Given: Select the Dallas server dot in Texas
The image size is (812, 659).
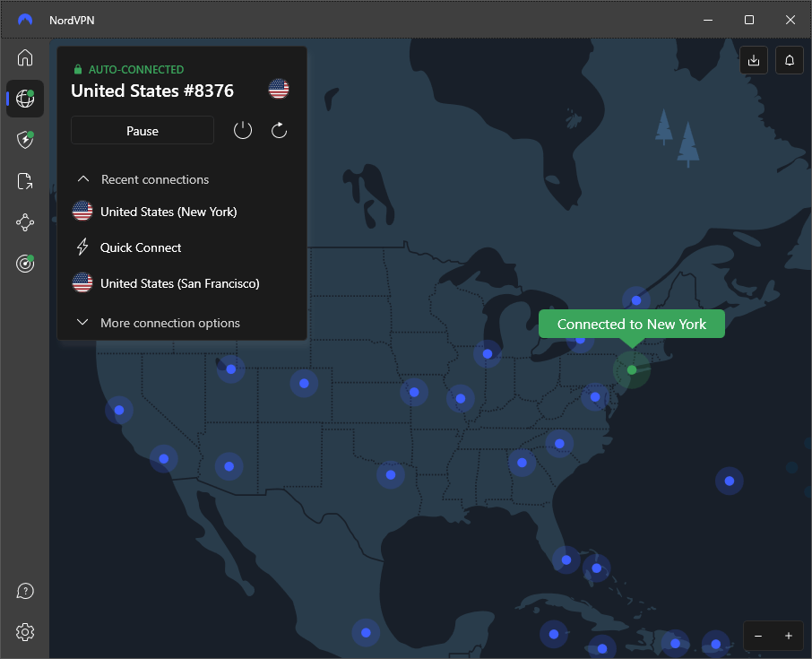Looking at the screenshot, I should (391, 474).
